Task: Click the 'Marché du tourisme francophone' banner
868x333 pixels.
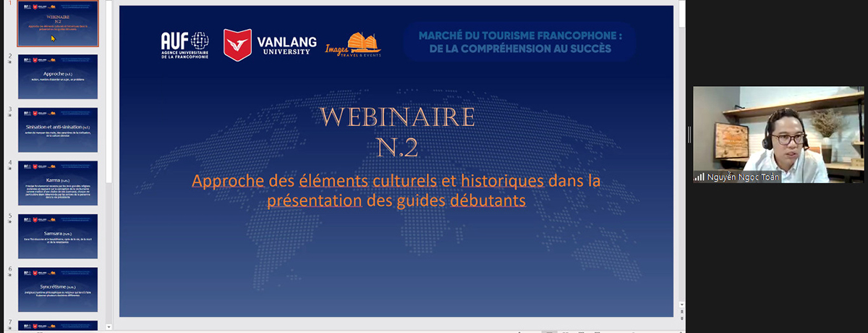Action: 519,42
